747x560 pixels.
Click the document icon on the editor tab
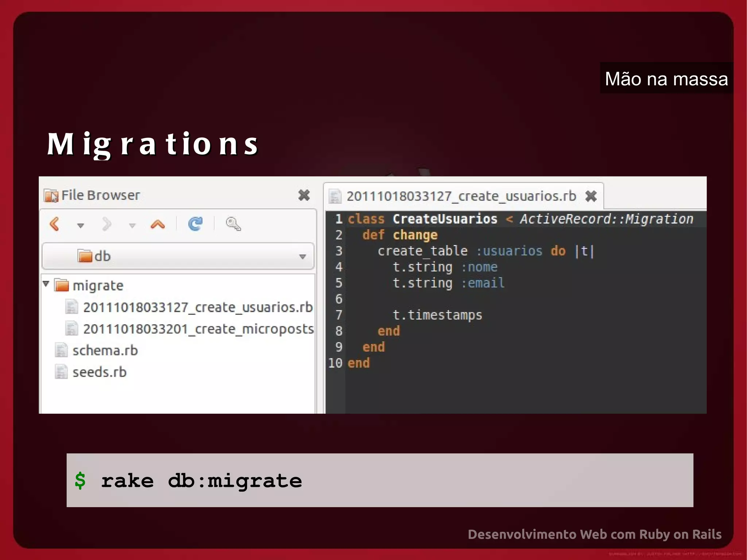(335, 196)
